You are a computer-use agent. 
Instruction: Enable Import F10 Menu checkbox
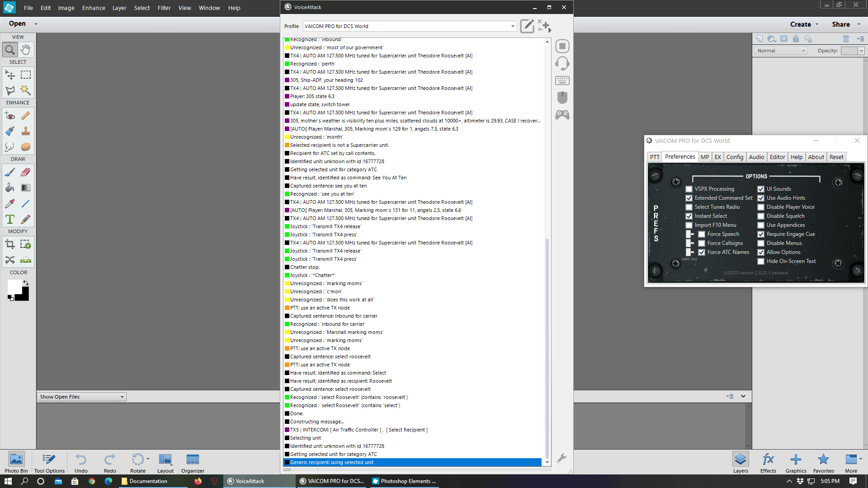coord(689,225)
